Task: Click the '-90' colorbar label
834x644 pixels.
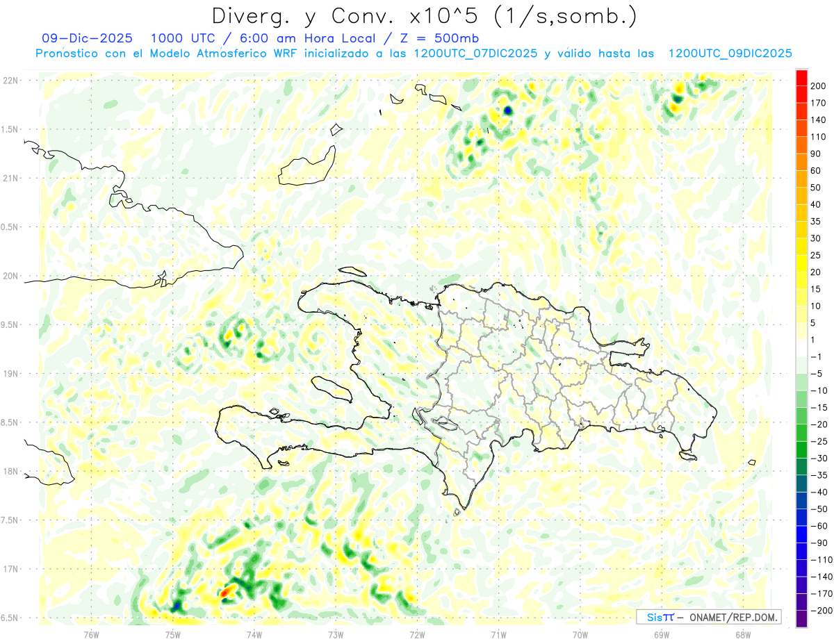Action: pyautogui.click(x=821, y=543)
